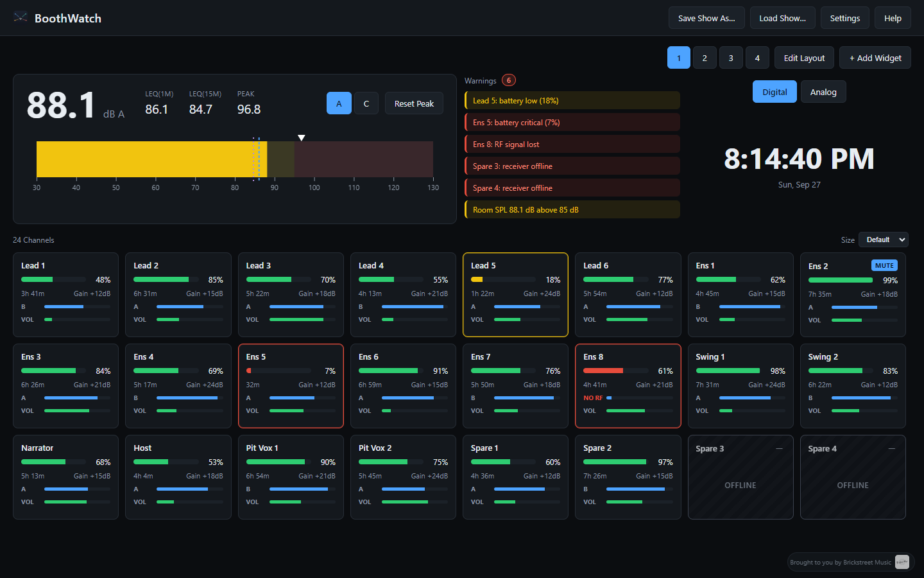Switch to layout page 1
The height and width of the screenshot is (578, 924).
pos(679,58)
